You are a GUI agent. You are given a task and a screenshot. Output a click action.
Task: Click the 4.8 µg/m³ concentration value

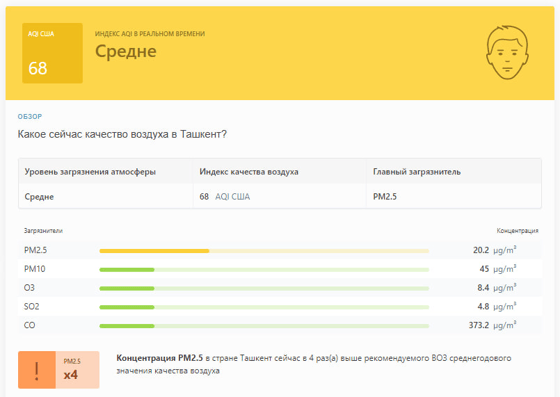tap(497, 306)
